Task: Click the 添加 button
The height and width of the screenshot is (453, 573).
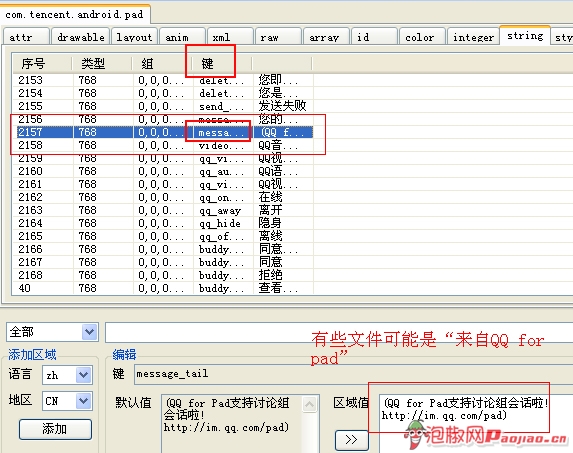Action: point(55,429)
